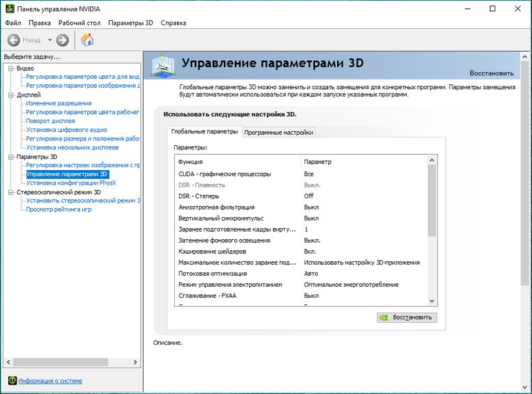This screenshot has width=532, height=394.
Task: Open the Home icon in toolbar
Action: [87, 40]
